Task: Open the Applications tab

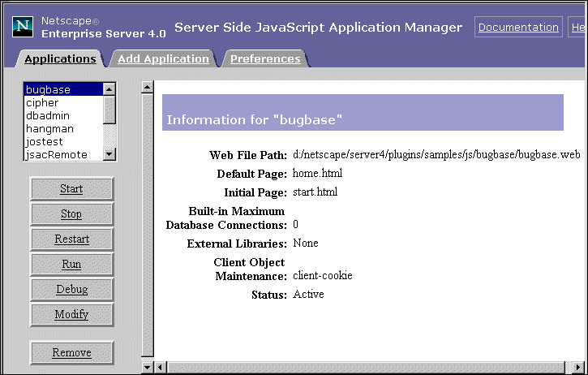Action: point(60,59)
